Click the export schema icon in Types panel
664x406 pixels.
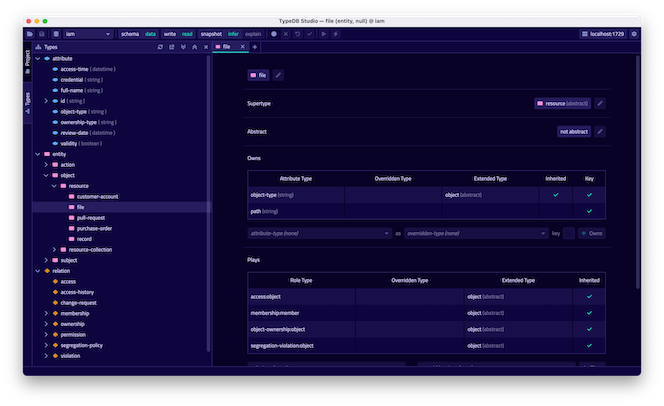pyautogui.click(x=172, y=47)
